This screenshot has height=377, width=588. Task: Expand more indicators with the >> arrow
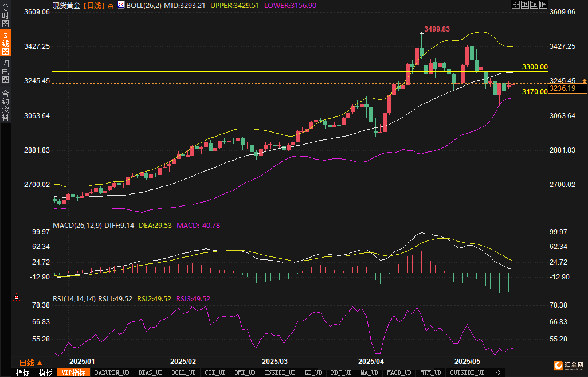pyautogui.click(x=497, y=372)
